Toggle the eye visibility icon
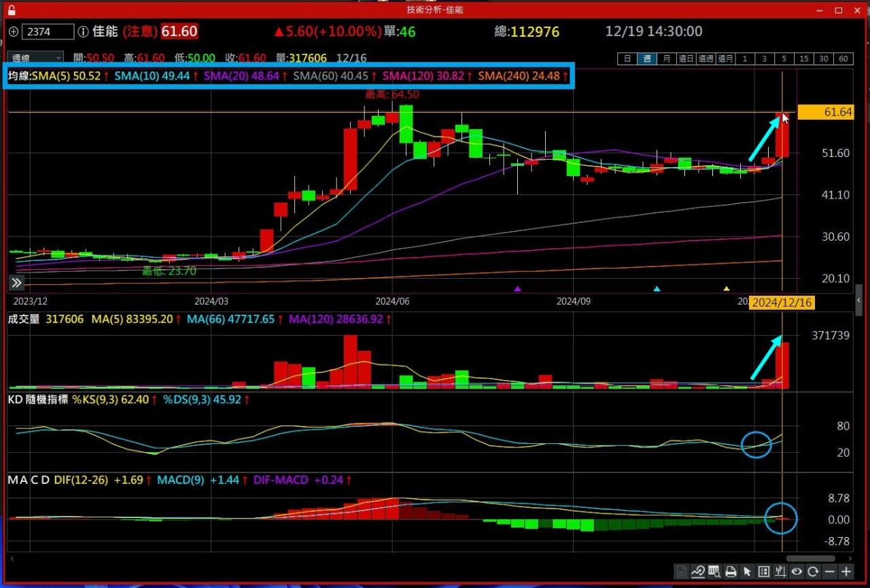Image resolution: width=870 pixels, height=588 pixels. click(x=796, y=572)
